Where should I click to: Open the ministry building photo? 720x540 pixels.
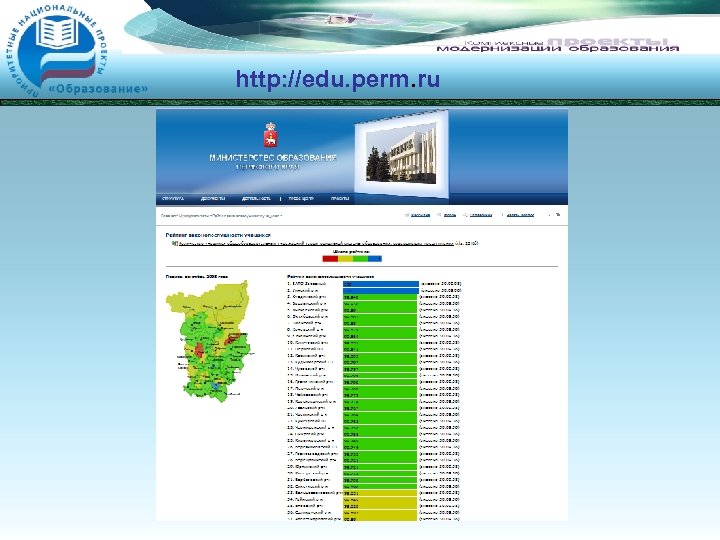point(401,155)
